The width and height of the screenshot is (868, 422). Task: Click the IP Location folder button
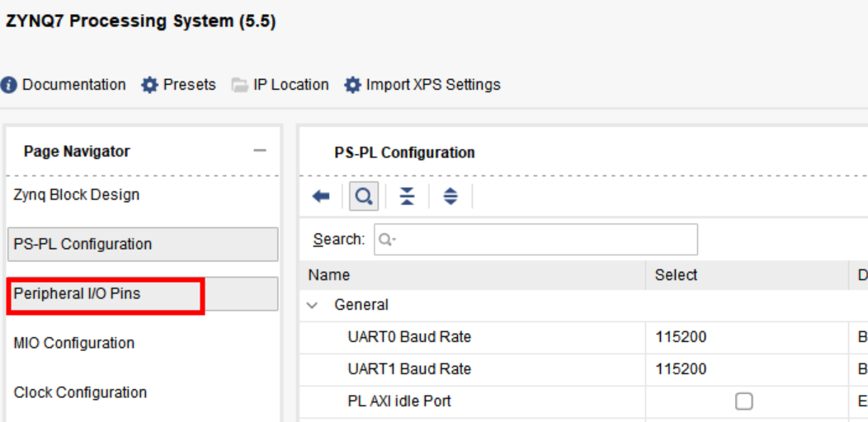(280, 85)
